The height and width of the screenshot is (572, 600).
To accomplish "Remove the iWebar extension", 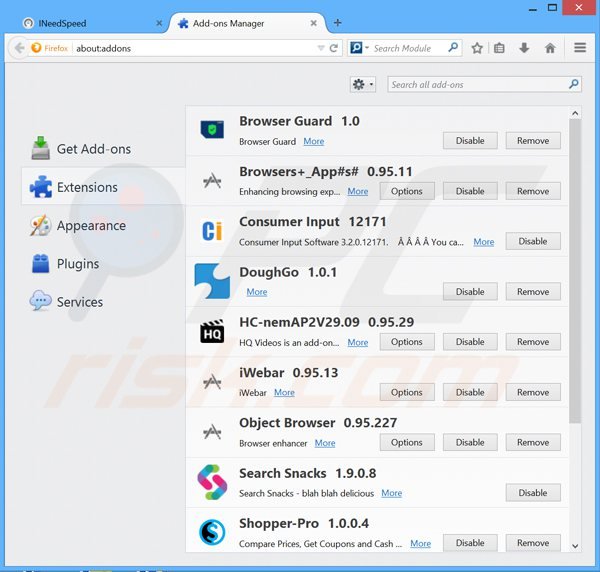I will click(x=533, y=392).
